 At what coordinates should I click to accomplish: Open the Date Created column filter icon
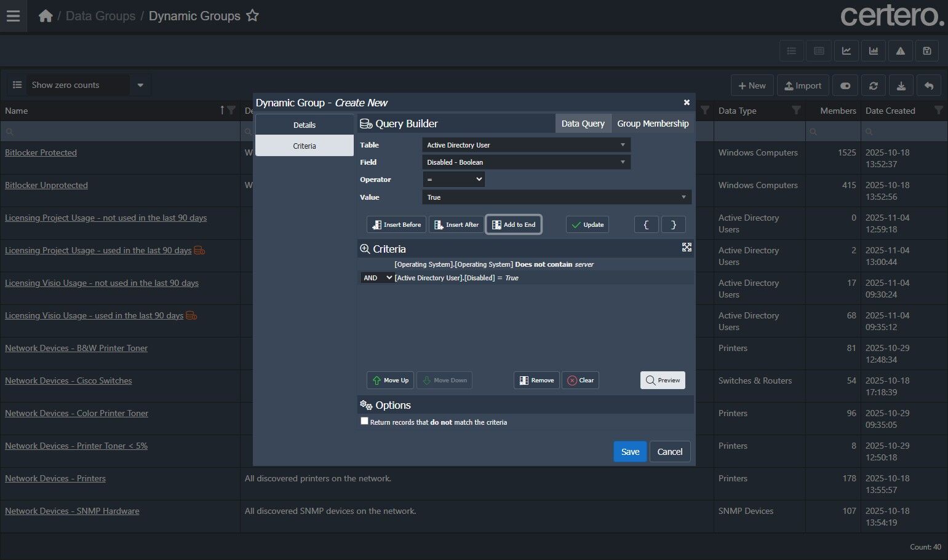938,111
